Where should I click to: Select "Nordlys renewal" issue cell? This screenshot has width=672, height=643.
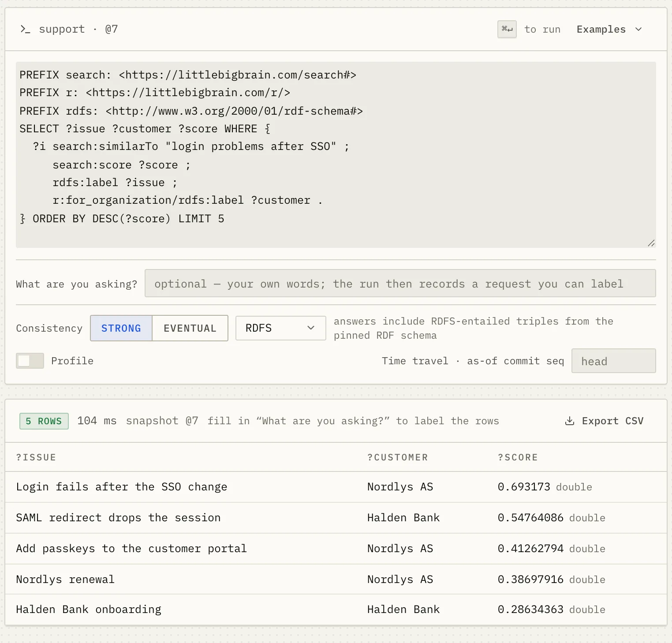tap(65, 579)
